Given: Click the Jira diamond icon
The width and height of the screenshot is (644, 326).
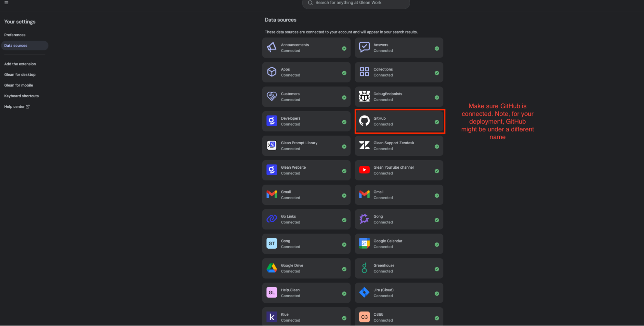Looking at the screenshot, I should click(364, 292).
